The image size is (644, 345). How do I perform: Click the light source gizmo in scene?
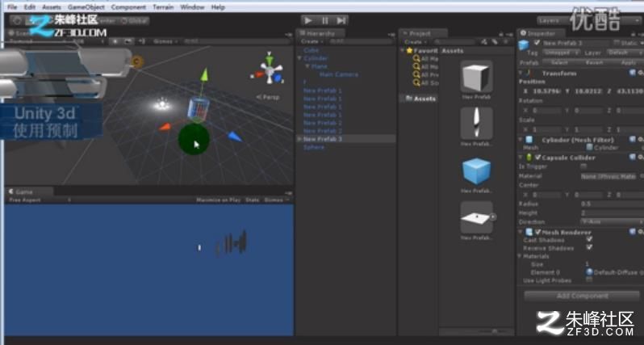coord(163,103)
